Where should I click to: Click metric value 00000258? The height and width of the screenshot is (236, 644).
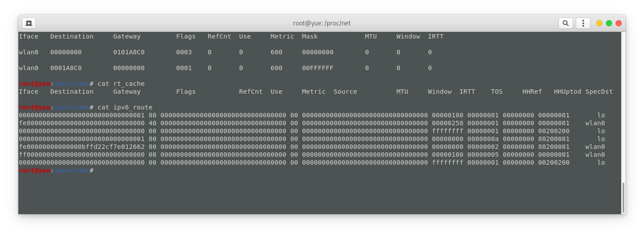point(448,123)
